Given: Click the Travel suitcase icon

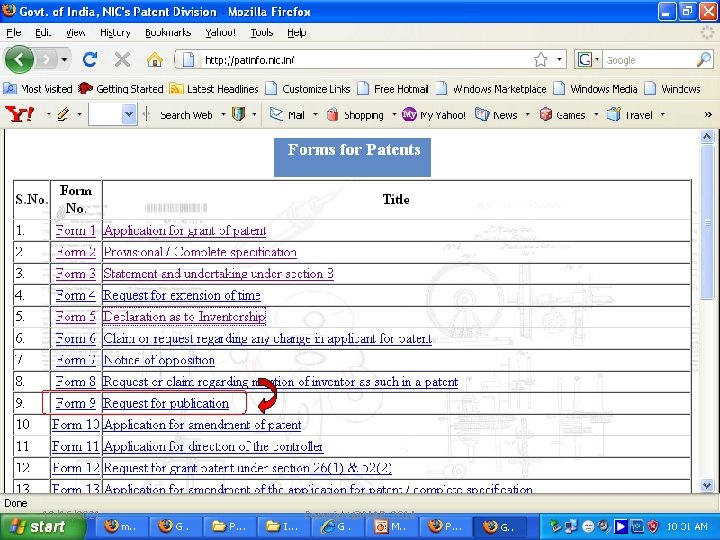Looking at the screenshot, I should click(614, 114).
